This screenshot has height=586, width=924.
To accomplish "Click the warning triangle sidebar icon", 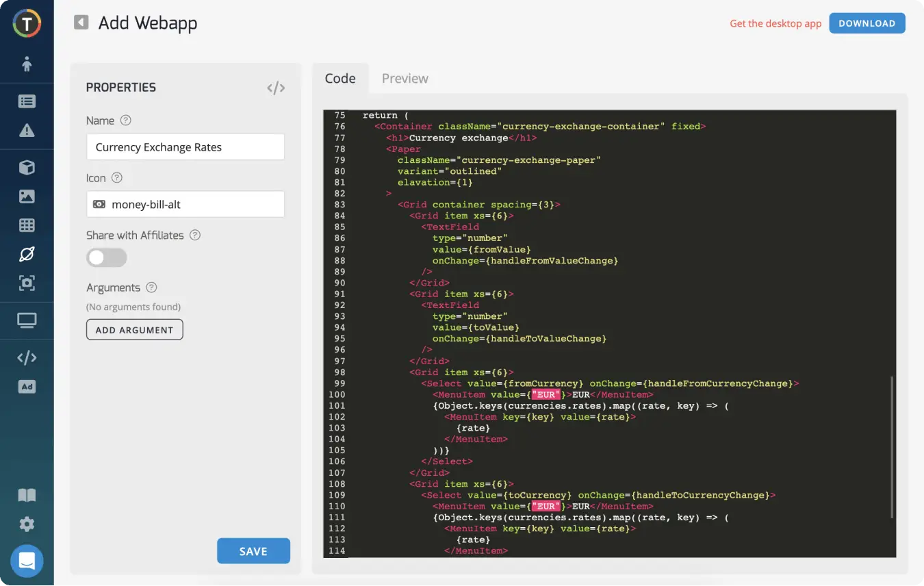I will pyautogui.click(x=27, y=131).
